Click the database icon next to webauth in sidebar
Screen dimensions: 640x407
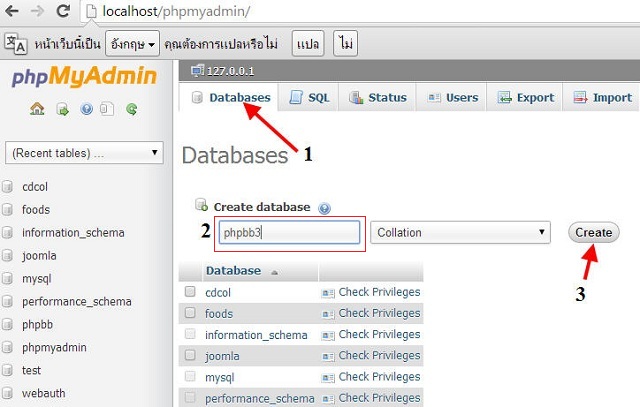7,394
